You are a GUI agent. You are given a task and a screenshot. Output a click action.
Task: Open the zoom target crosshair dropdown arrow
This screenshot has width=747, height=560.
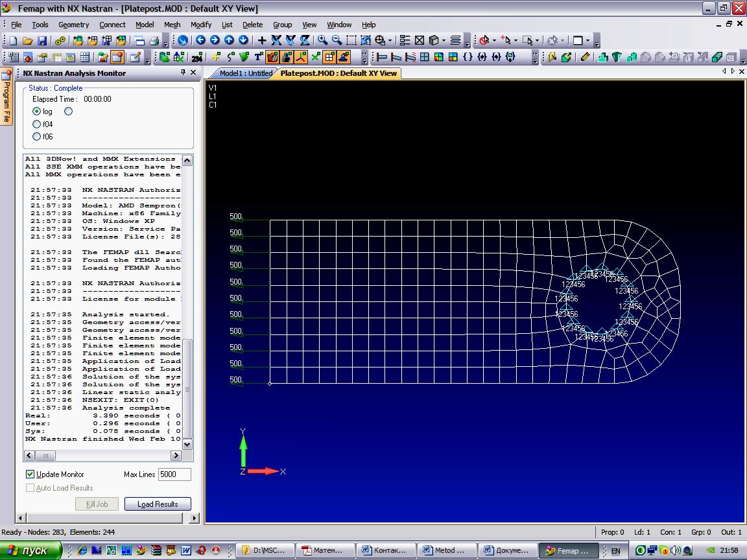[390, 40]
